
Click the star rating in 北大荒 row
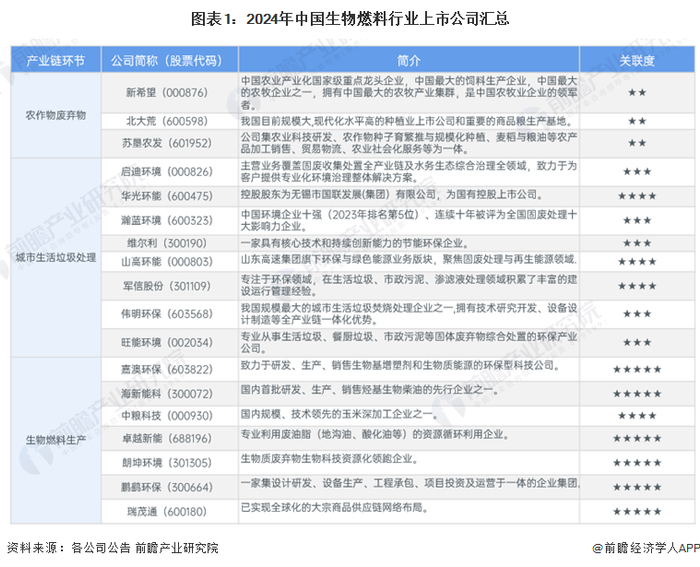(x=637, y=121)
